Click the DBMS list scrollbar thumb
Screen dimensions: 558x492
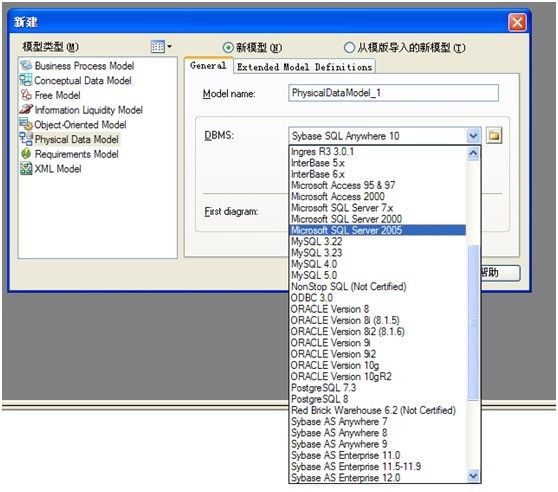click(x=473, y=322)
